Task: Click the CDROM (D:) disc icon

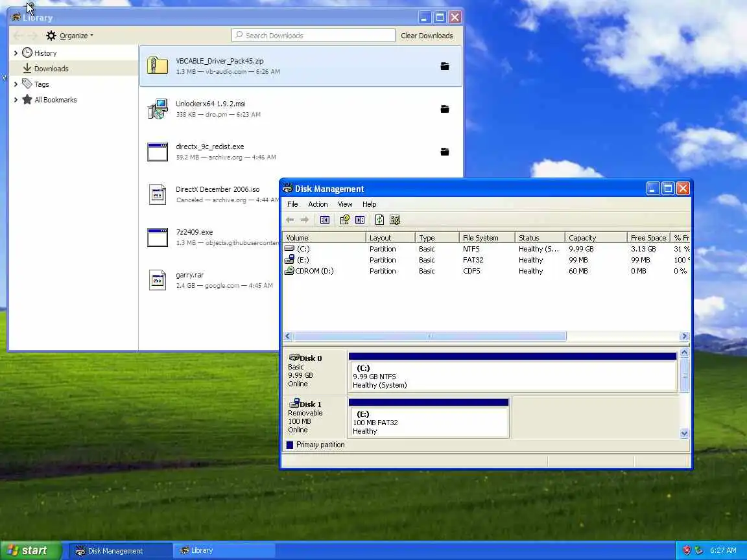Action: click(x=289, y=270)
